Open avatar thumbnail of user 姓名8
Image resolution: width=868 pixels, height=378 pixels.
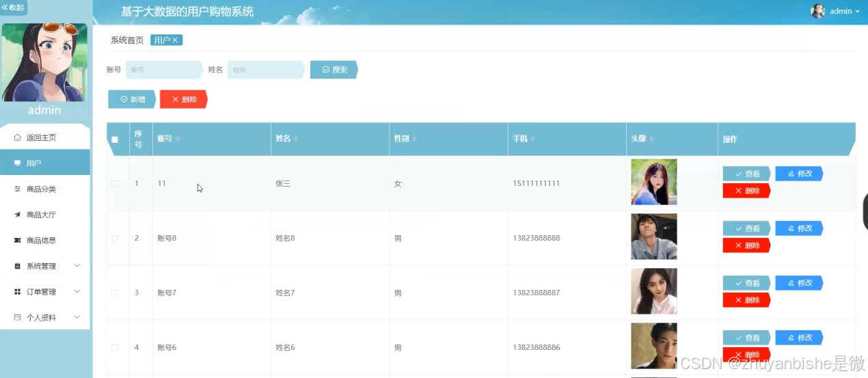tap(654, 237)
